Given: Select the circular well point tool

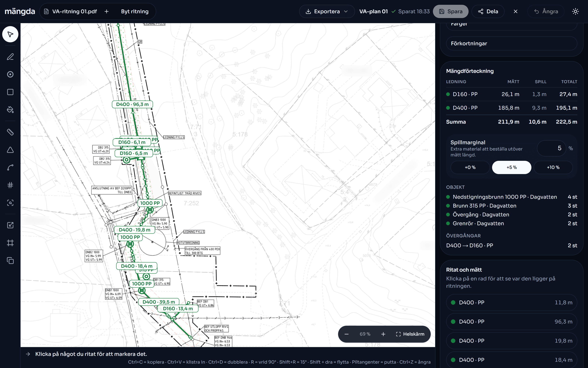Looking at the screenshot, I should pyautogui.click(x=10, y=74).
